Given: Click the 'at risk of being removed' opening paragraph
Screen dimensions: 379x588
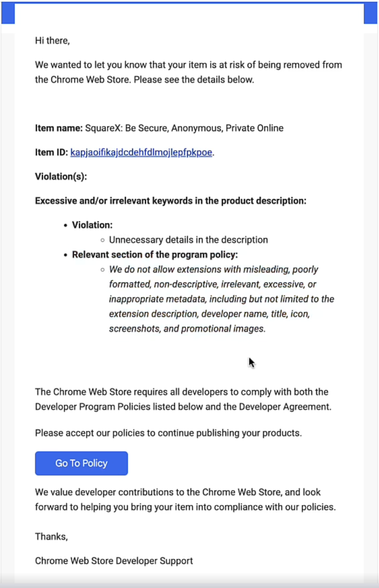Looking at the screenshot, I should pyautogui.click(x=189, y=72).
